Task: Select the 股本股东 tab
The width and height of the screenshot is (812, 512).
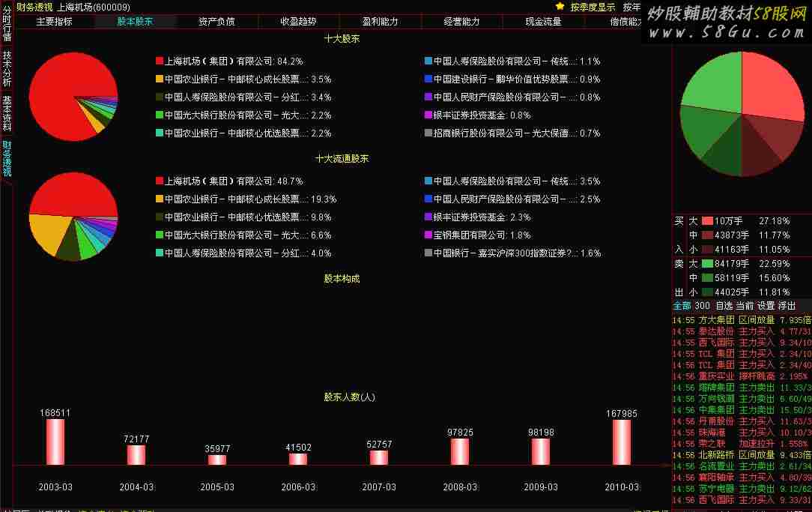Action: pyautogui.click(x=135, y=21)
